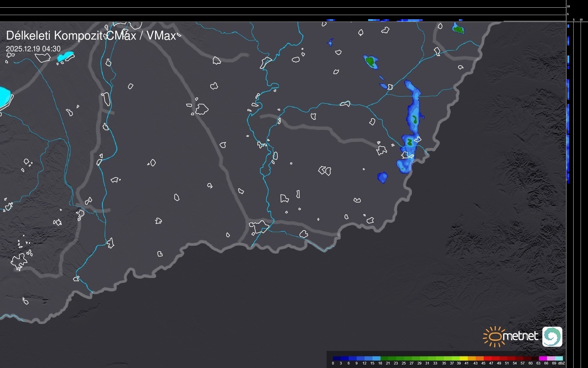The width and height of the screenshot is (588, 368).
Task: Click the small cyan lake near the timestamp
Action: click(65, 56)
